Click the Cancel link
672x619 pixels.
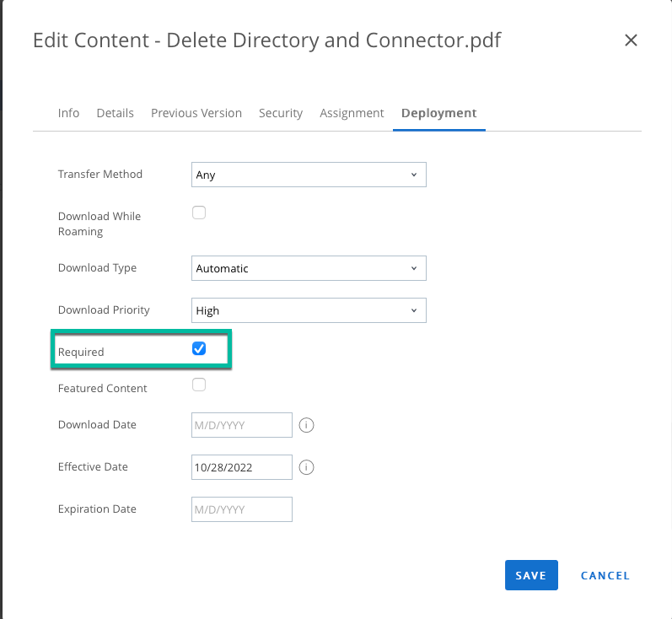point(605,576)
